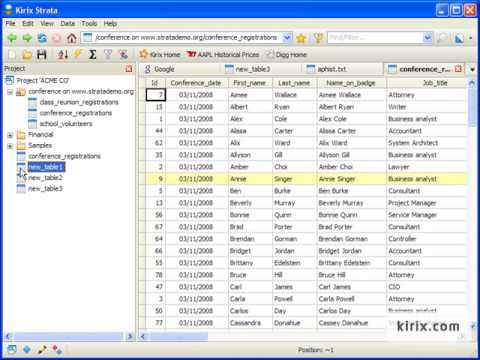Click in the Find/Filter input box
Screen dimensions: 480x360
coord(375,38)
